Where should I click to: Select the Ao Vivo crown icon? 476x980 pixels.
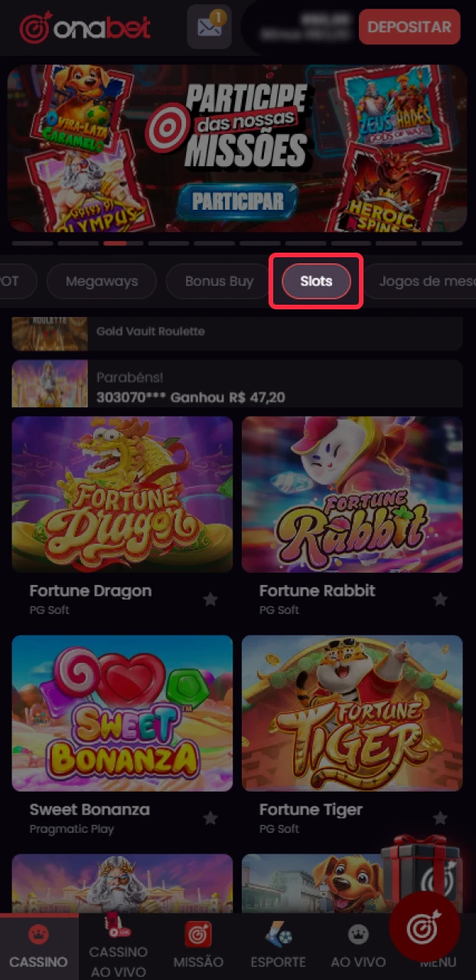point(357,934)
